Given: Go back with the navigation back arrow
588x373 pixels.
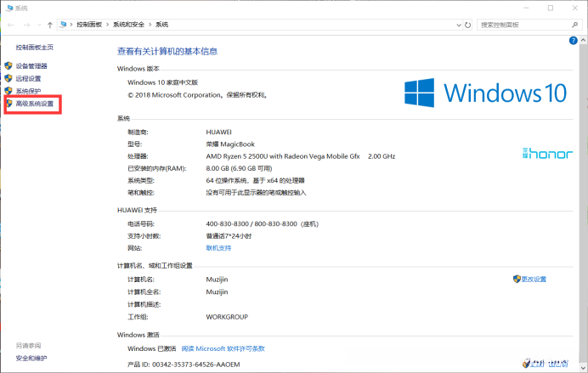Looking at the screenshot, I should coord(11,25).
